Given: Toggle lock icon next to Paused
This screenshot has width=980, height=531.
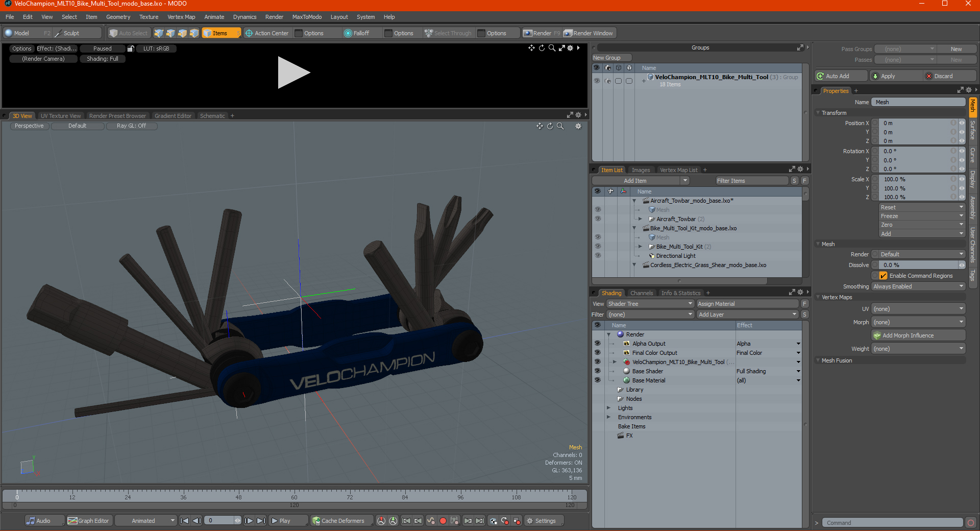Looking at the screenshot, I should 131,49.
